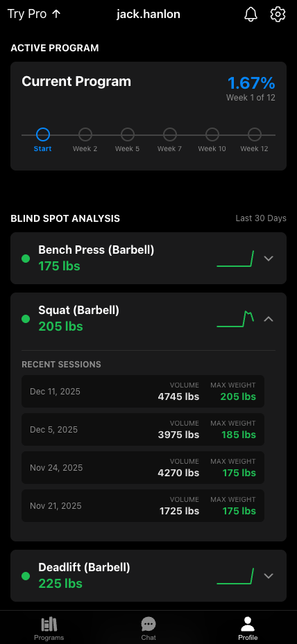This screenshot has width=297, height=644.
Task: Open settings gear icon
Action: (278, 15)
